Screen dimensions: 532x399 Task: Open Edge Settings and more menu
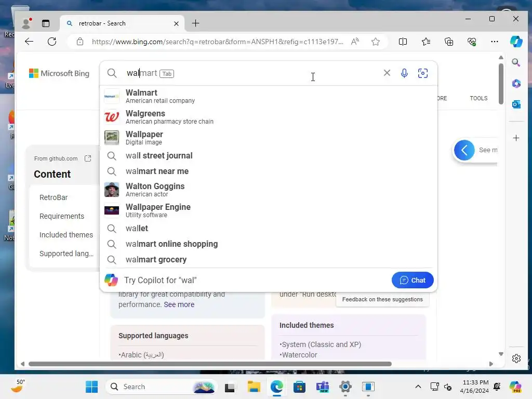point(495,42)
